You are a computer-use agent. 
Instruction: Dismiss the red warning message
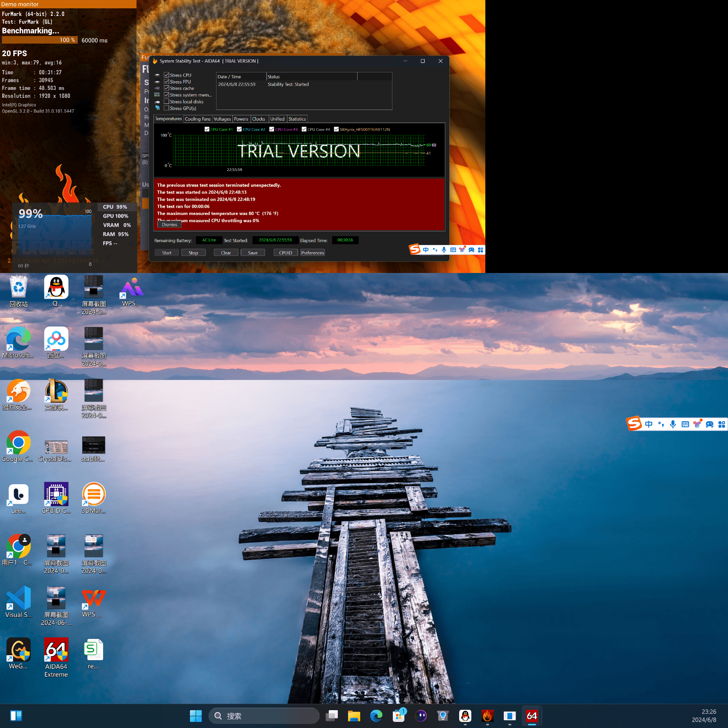pyautogui.click(x=169, y=225)
